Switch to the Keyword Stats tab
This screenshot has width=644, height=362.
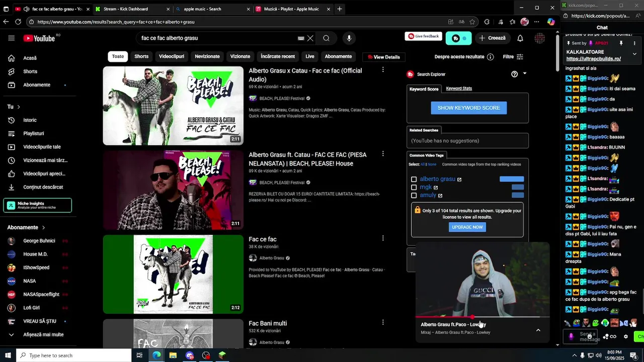pyautogui.click(x=459, y=88)
